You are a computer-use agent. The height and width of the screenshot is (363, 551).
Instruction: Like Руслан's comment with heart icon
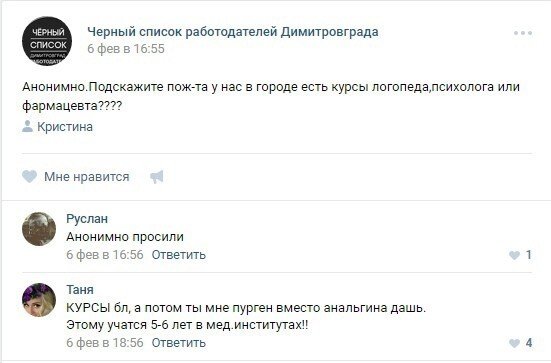514,255
